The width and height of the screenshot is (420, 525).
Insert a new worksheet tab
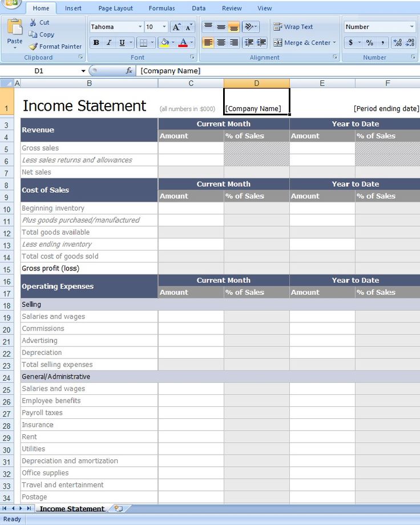(118, 508)
